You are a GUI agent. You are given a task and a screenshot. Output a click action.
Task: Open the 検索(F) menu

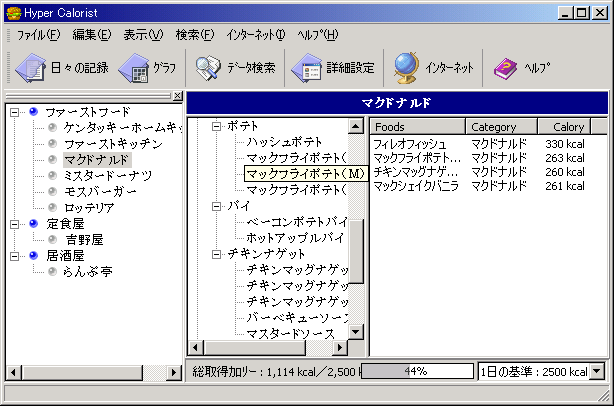coord(195,35)
